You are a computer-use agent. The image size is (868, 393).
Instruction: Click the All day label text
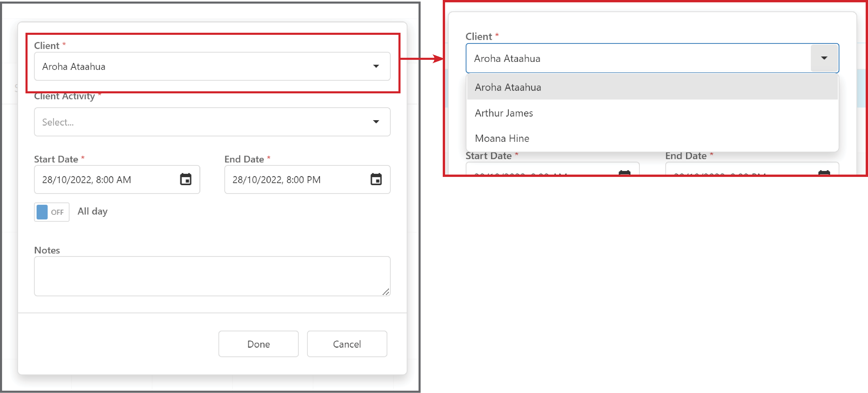93,211
